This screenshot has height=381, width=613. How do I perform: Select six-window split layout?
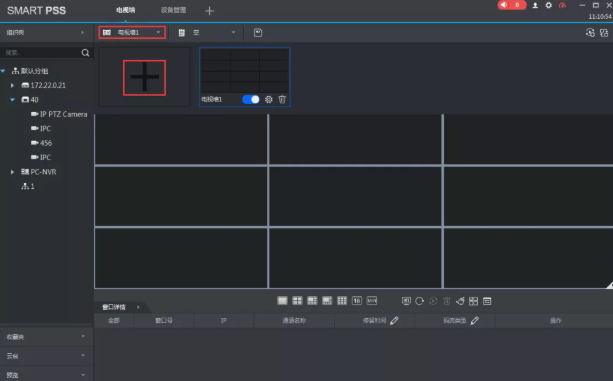pos(312,301)
